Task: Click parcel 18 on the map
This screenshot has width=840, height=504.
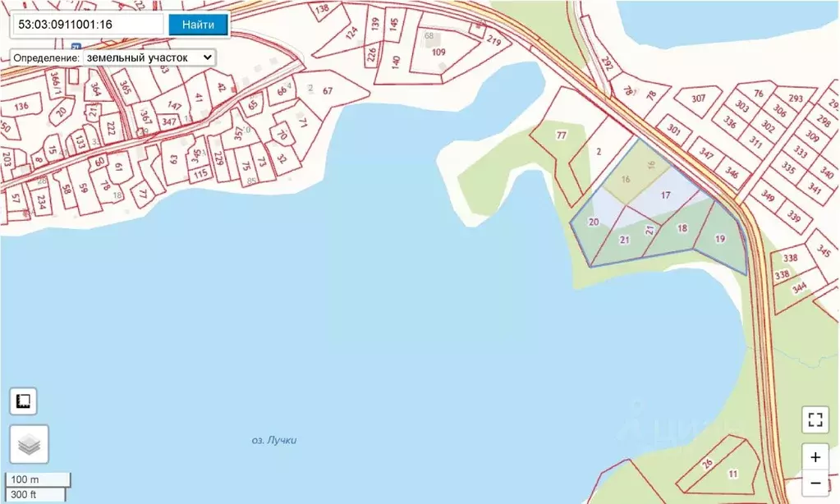Action: 682,228
